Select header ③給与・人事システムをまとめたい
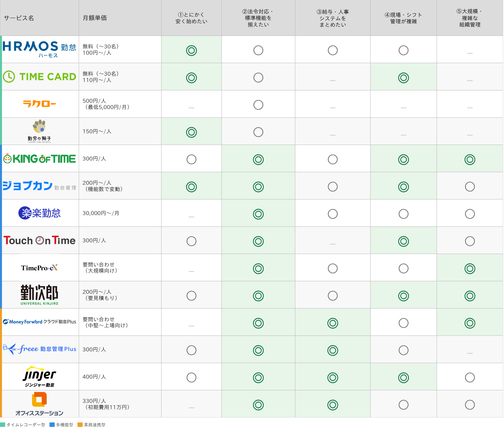Viewport: 504px width, 428px height. click(333, 18)
